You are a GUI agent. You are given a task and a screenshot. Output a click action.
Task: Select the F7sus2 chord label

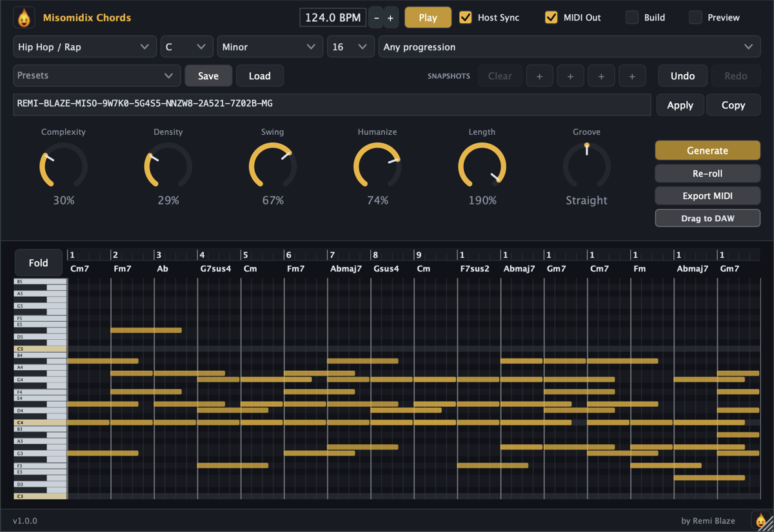pyautogui.click(x=475, y=268)
